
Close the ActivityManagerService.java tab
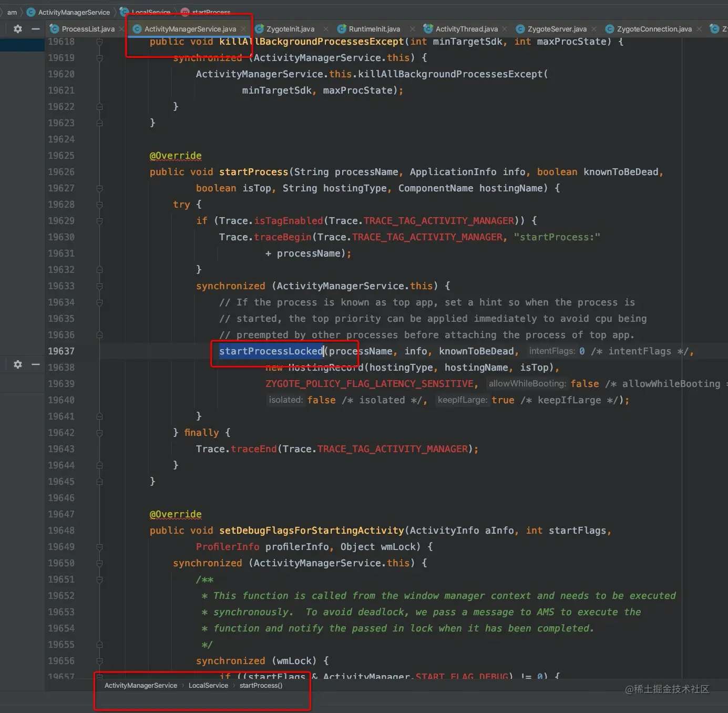(243, 29)
